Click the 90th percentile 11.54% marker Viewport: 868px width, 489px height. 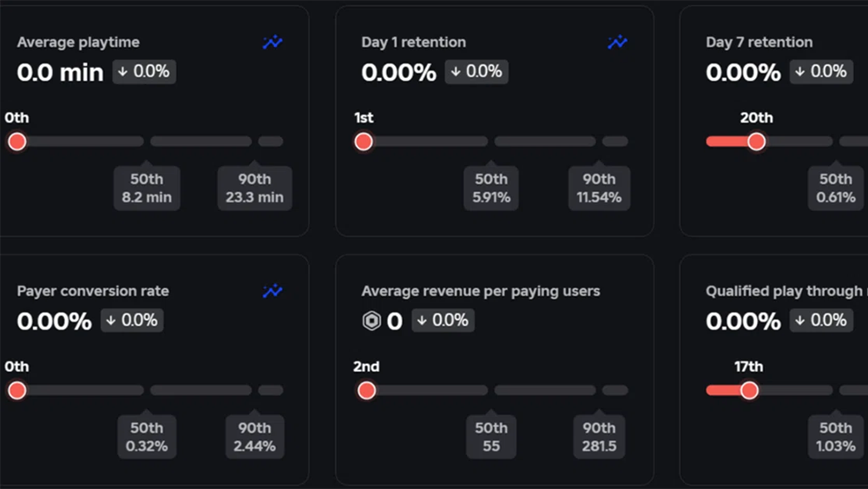[599, 188]
